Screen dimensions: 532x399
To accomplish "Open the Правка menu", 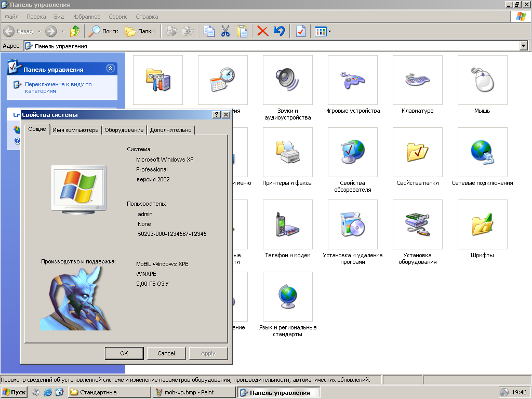I will click(x=36, y=17).
